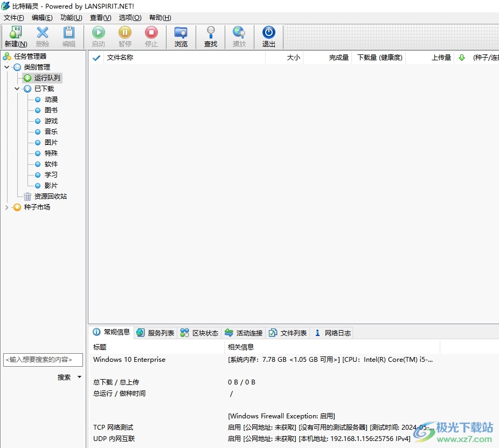Click the 停止 (Stop) toolbar icon
Image resolution: width=499 pixels, height=448 pixels.
point(151,33)
